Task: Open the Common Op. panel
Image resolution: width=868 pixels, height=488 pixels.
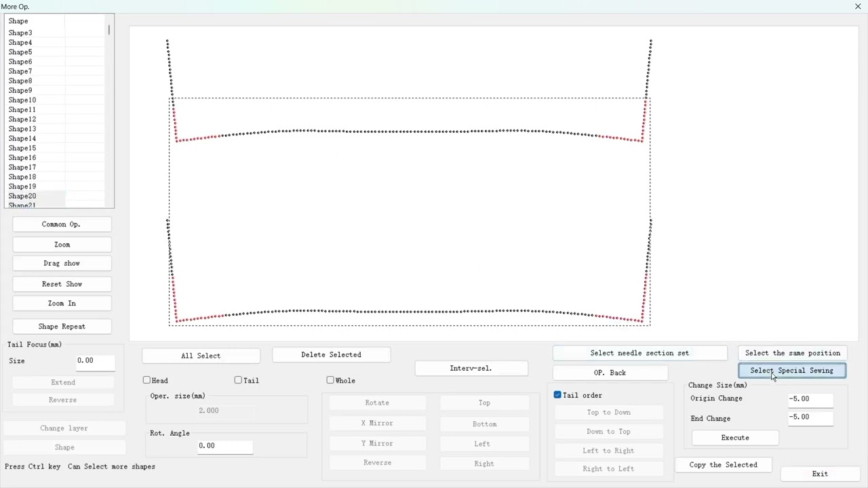Action: [62, 224]
